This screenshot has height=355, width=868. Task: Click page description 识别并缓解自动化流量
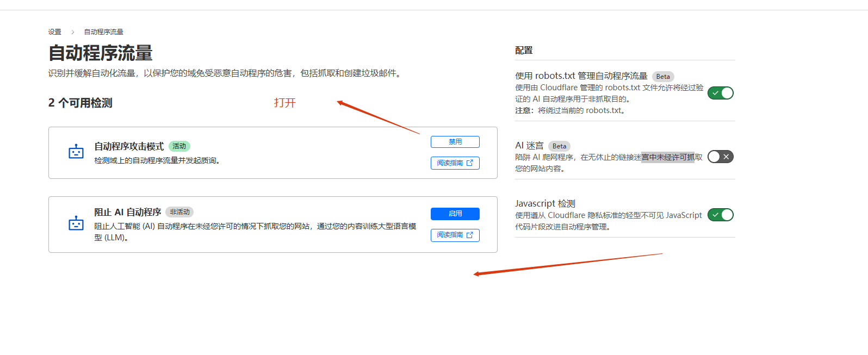click(x=226, y=73)
